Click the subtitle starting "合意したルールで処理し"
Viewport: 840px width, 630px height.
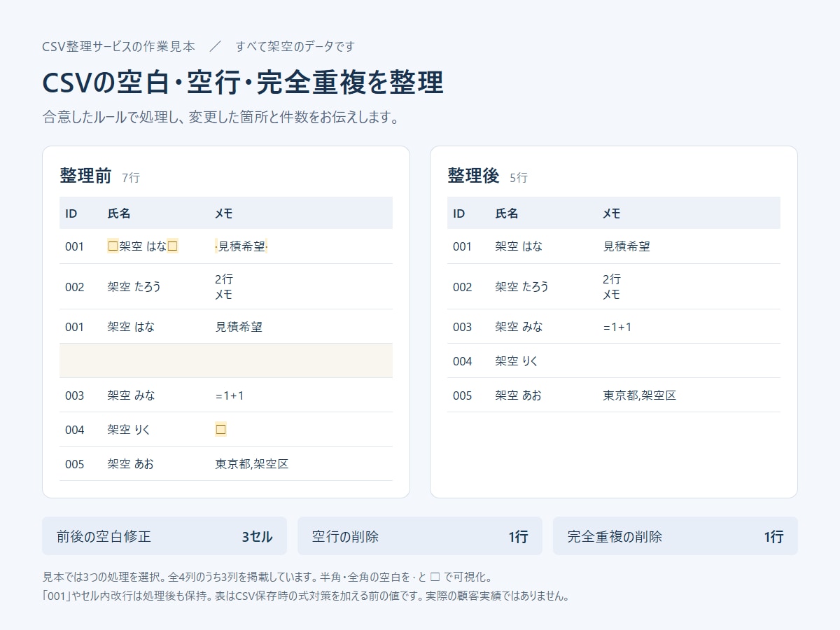(220, 117)
